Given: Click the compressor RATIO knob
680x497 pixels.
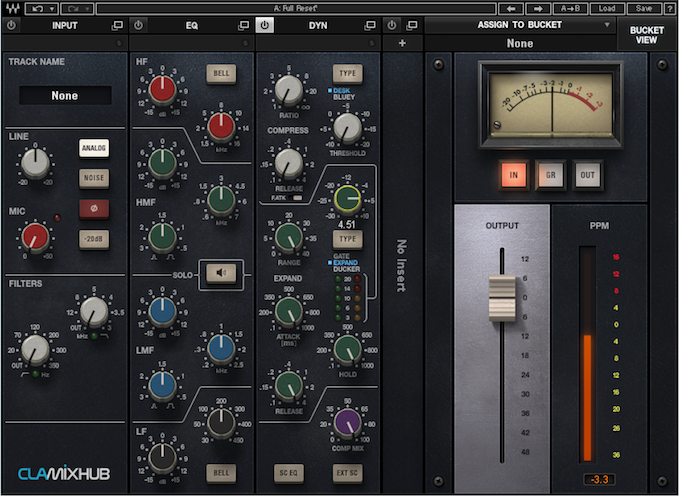Looking at the screenshot, I should coord(288,90).
